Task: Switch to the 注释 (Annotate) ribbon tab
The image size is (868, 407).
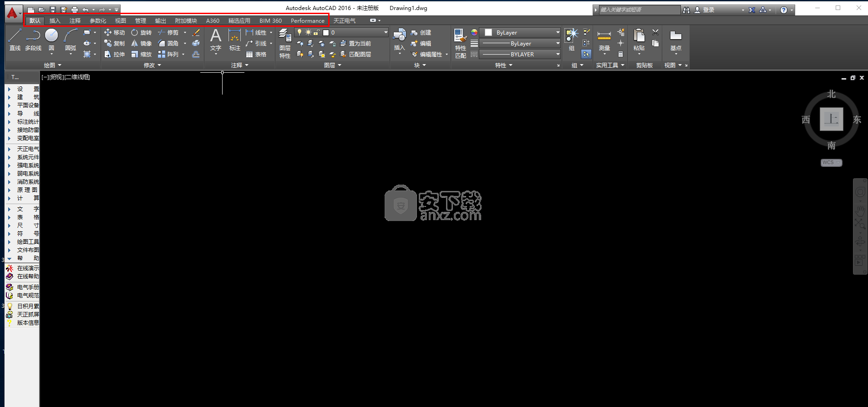Action: (75, 21)
